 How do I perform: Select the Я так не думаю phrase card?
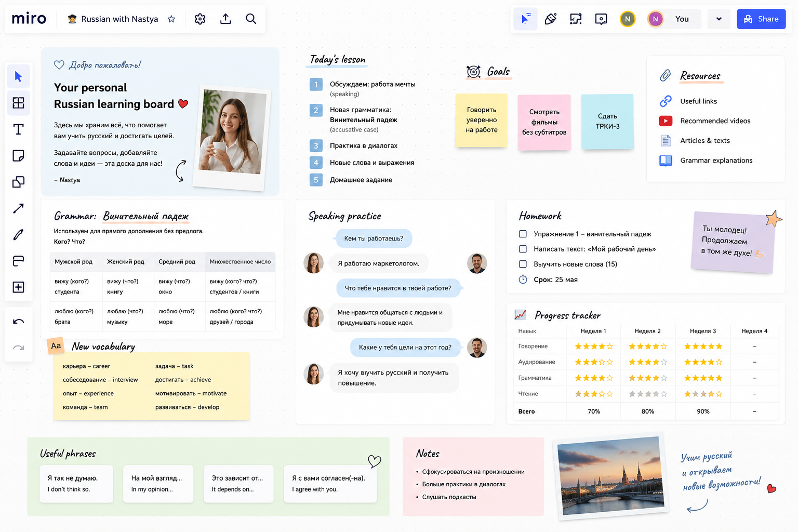76,484
